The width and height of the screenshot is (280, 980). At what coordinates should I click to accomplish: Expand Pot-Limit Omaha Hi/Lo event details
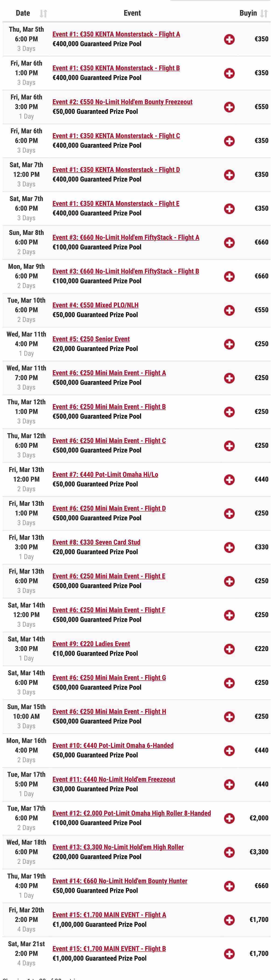(x=229, y=479)
